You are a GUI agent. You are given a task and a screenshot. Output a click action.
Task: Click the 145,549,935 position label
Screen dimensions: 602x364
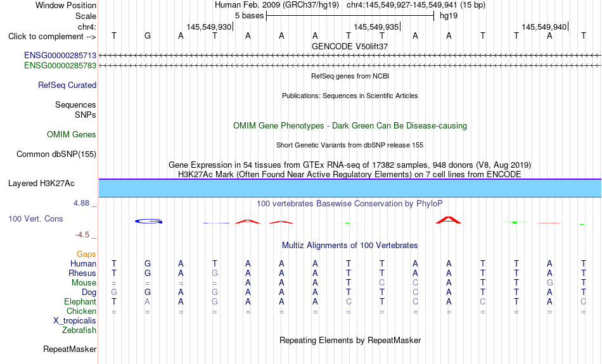click(x=376, y=27)
